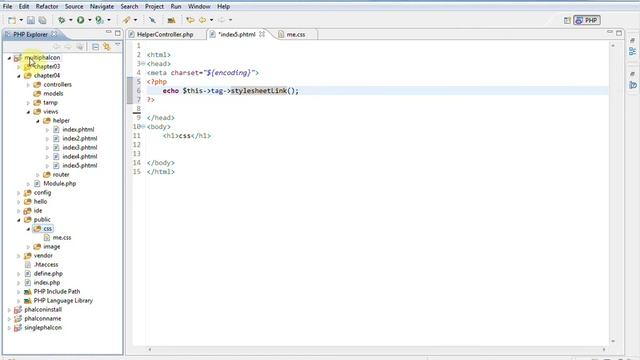Collapse the multiphalcon project node
Image resolution: width=640 pixels, height=360 pixels.
pyautogui.click(x=9, y=58)
